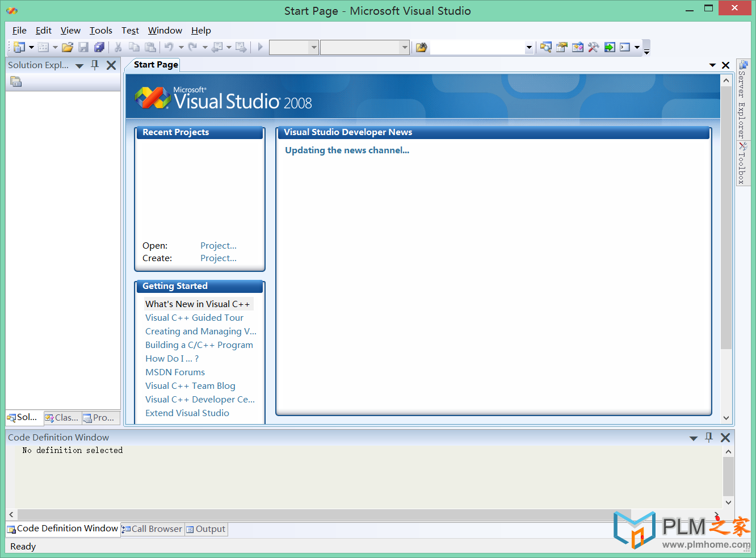This screenshot has width=756, height=558.
Task: Open How Do I link
Action: (172, 358)
